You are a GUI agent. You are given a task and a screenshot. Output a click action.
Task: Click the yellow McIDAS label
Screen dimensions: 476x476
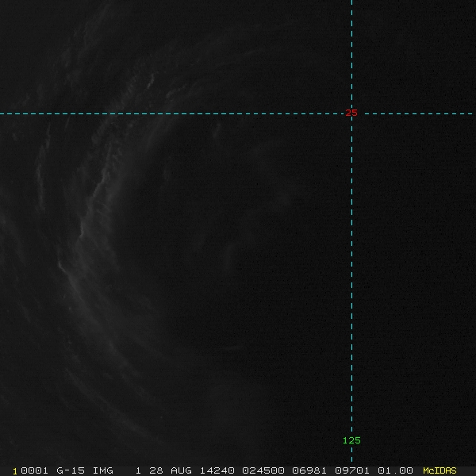pyautogui.click(x=440, y=470)
